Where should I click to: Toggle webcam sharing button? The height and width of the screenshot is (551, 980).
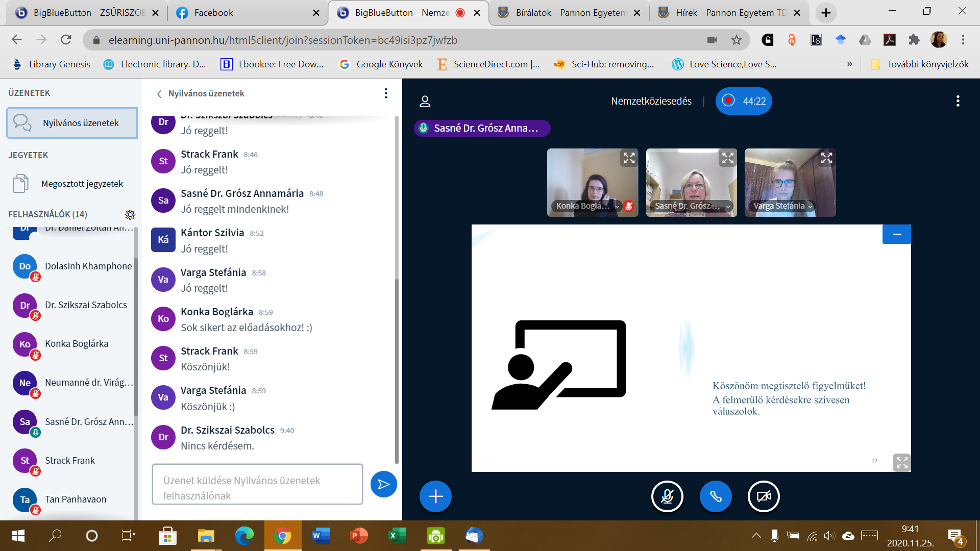[764, 496]
